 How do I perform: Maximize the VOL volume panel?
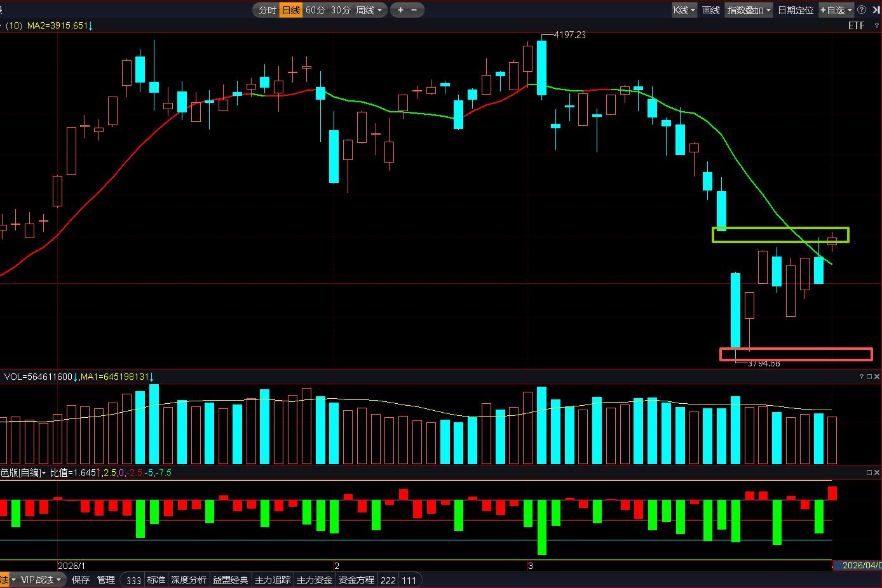pyautogui.click(x=869, y=377)
